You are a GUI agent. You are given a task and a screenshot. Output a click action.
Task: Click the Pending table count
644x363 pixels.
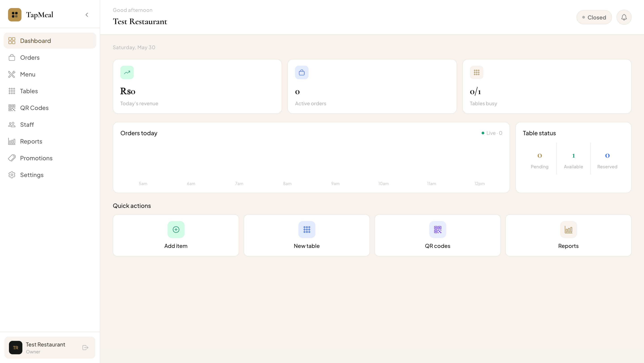[540, 156]
